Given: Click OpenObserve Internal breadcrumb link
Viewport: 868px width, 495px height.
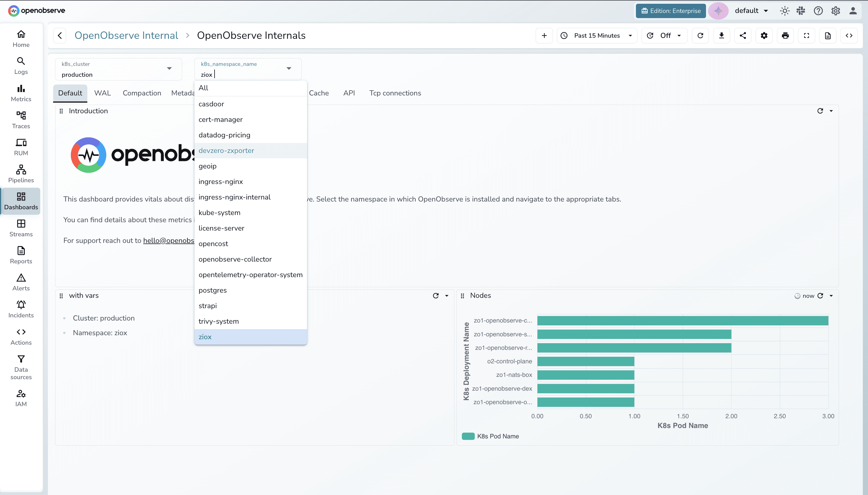Looking at the screenshot, I should click(x=126, y=35).
